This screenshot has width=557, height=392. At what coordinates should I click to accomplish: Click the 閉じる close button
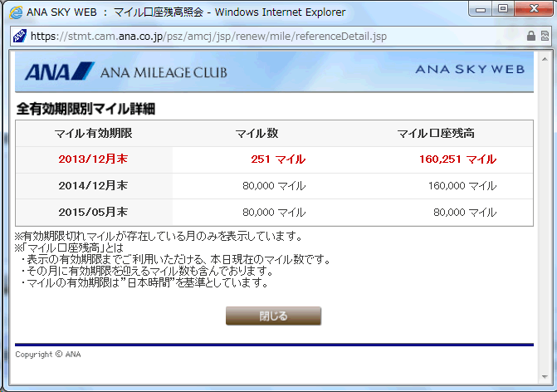click(273, 316)
